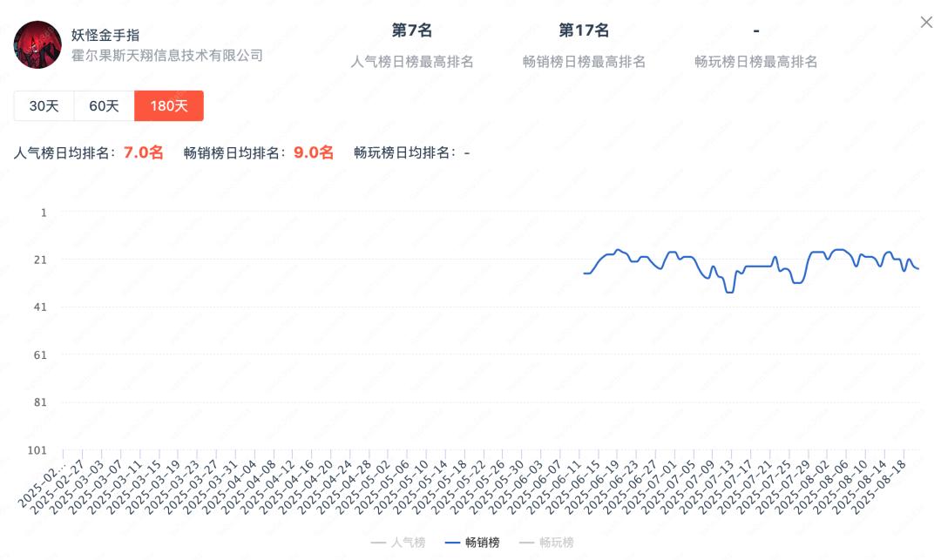941x560 pixels.
Task: Click the 畅销榜 blue legend line marker
Action: pos(451,543)
